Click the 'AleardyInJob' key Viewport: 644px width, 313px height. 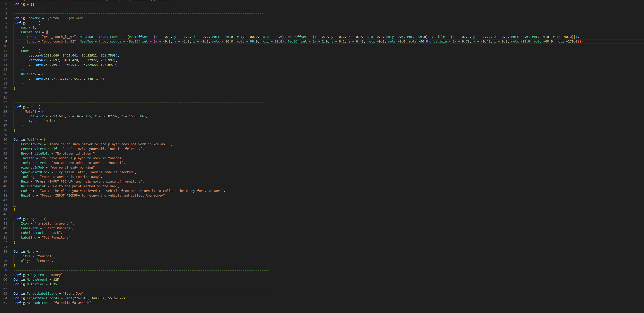pos(32,168)
